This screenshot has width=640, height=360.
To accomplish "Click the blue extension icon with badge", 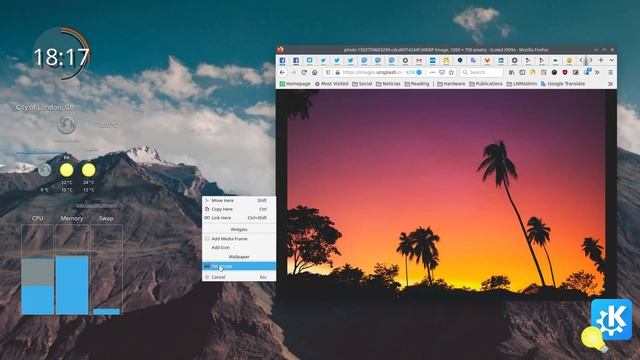I will (587, 72).
